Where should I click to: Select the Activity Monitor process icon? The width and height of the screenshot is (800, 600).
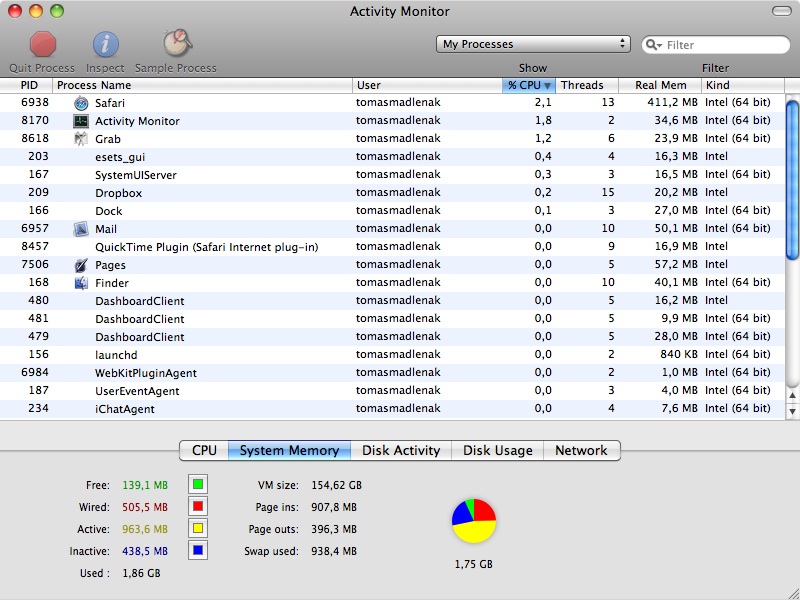click(x=81, y=121)
